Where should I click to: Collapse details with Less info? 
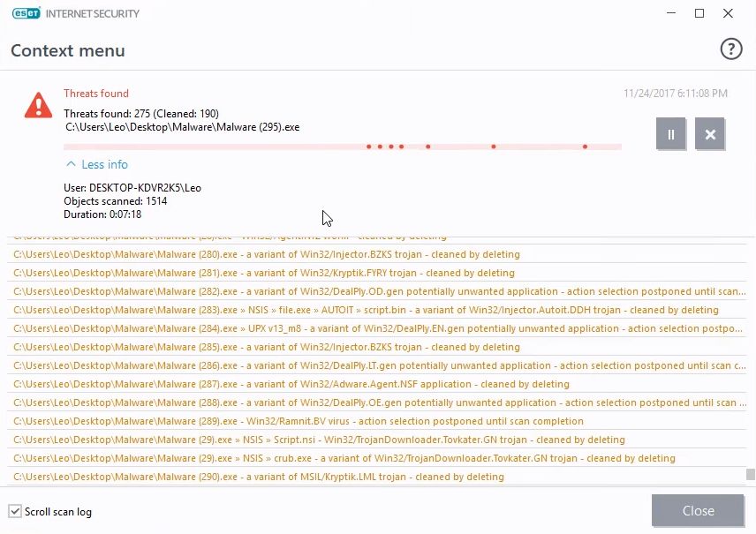pos(96,164)
